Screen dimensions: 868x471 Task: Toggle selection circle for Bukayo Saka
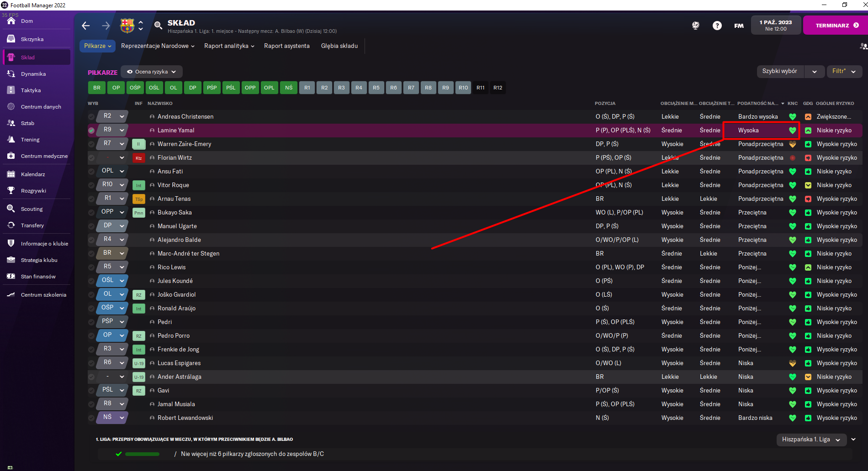tap(91, 213)
